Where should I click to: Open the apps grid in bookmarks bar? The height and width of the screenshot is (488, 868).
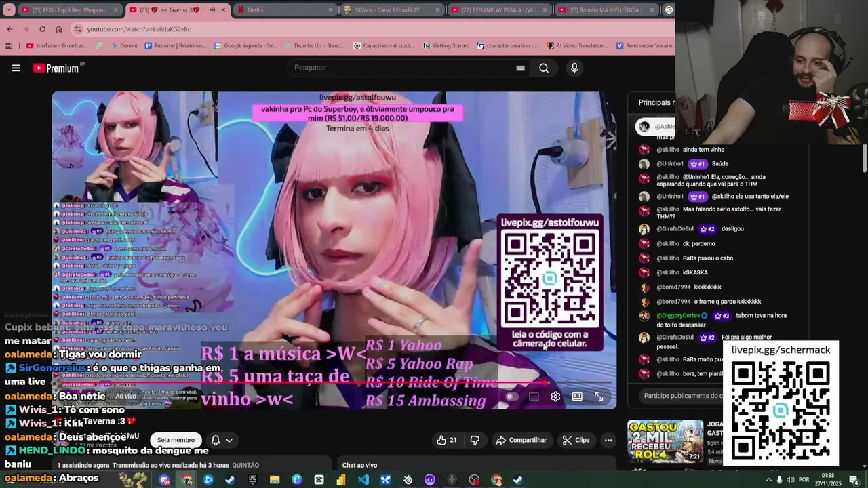pyautogui.click(x=9, y=46)
